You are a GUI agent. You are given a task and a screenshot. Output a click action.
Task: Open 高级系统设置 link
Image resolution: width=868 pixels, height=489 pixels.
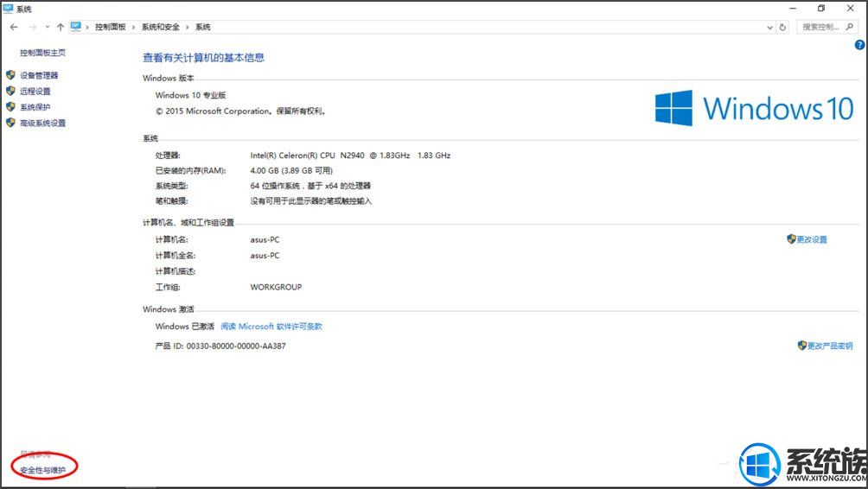click(x=42, y=124)
